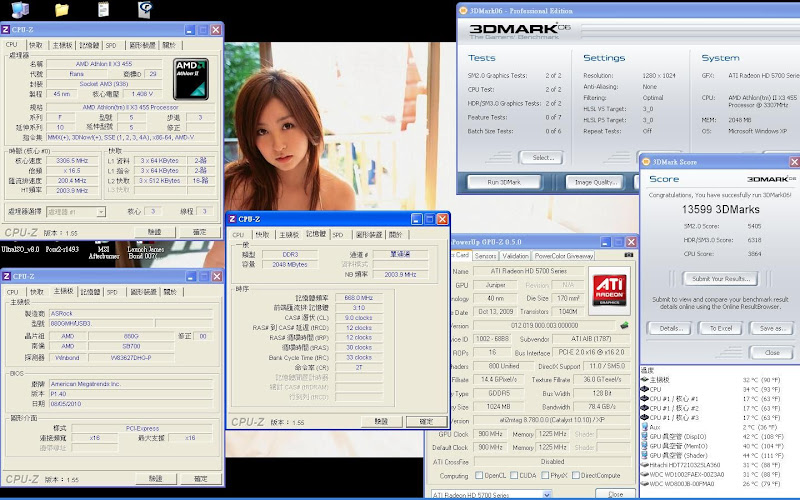Switch to SPD tab in top CPU-Z window
The width and height of the screenshot is (800, 500).
click(111, 45)
